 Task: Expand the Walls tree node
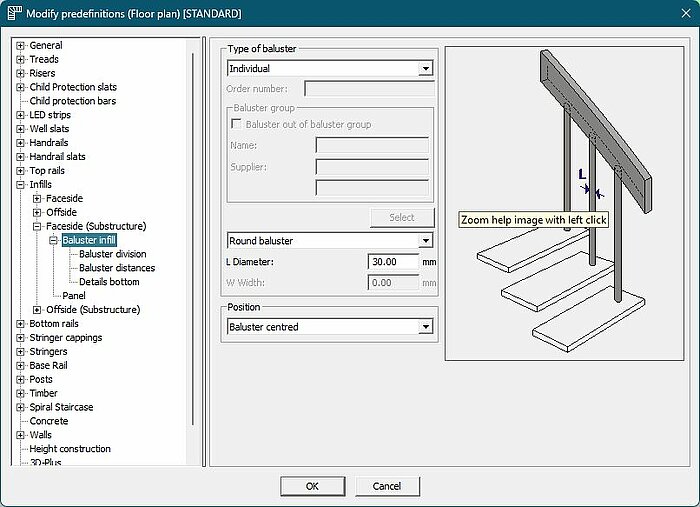[x=20, y=435]
